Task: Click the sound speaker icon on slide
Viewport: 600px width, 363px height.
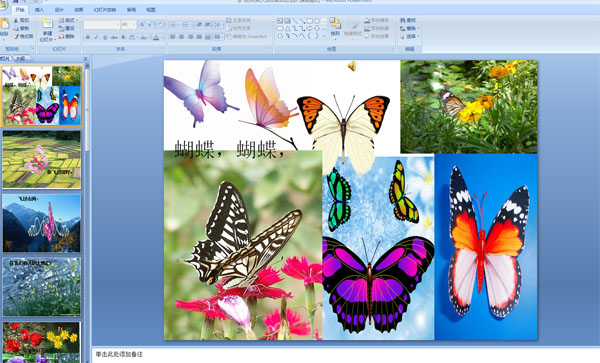Action: pyautogui.click(x=352, y=66)
